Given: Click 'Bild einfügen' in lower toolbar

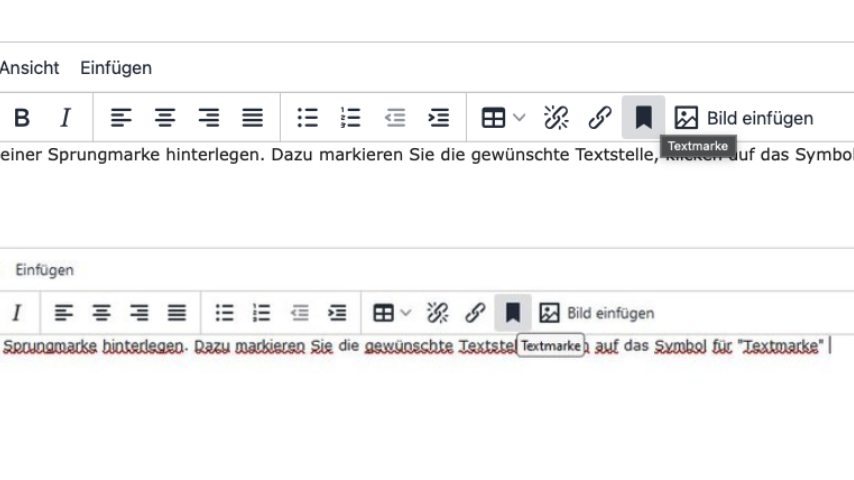Looking at the screenshot, I should click(x=596, y=313).
